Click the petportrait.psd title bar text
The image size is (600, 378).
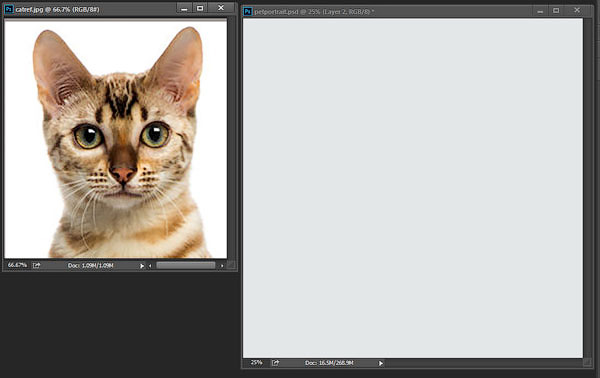point(314,12)
